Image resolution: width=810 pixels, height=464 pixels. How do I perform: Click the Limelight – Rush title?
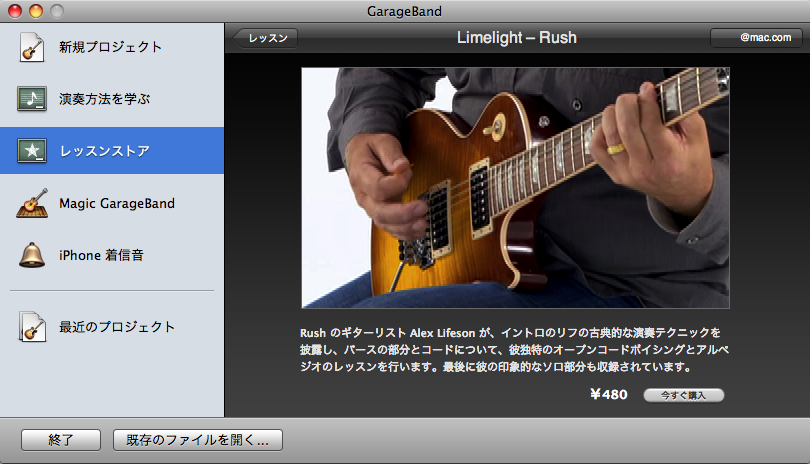[517, 38]
